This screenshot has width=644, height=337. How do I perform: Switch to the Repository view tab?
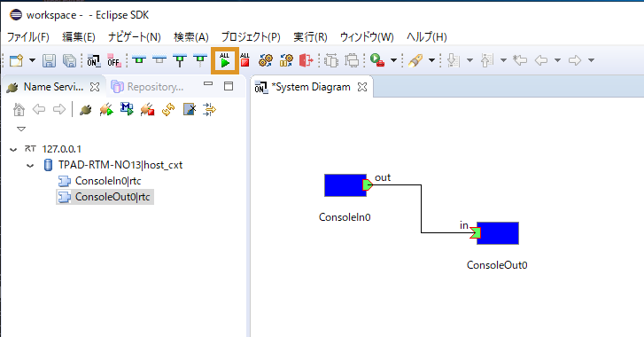coord(148,87)
